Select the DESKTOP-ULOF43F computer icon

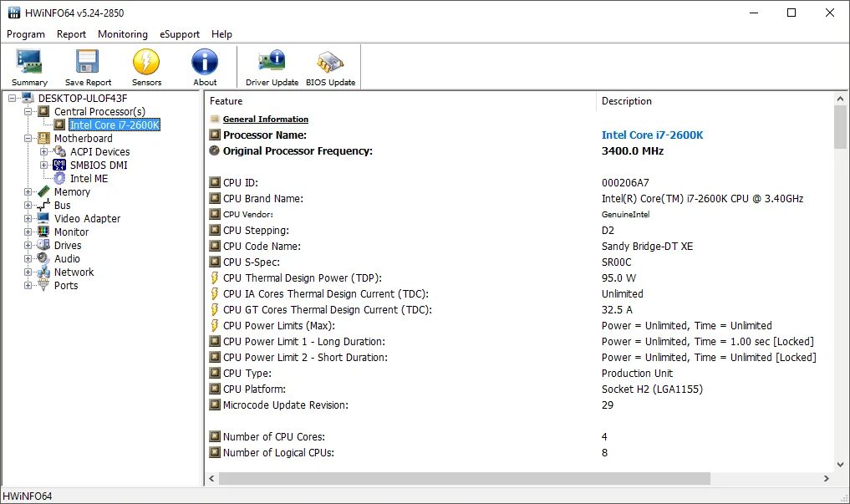(x=28, y=98)
